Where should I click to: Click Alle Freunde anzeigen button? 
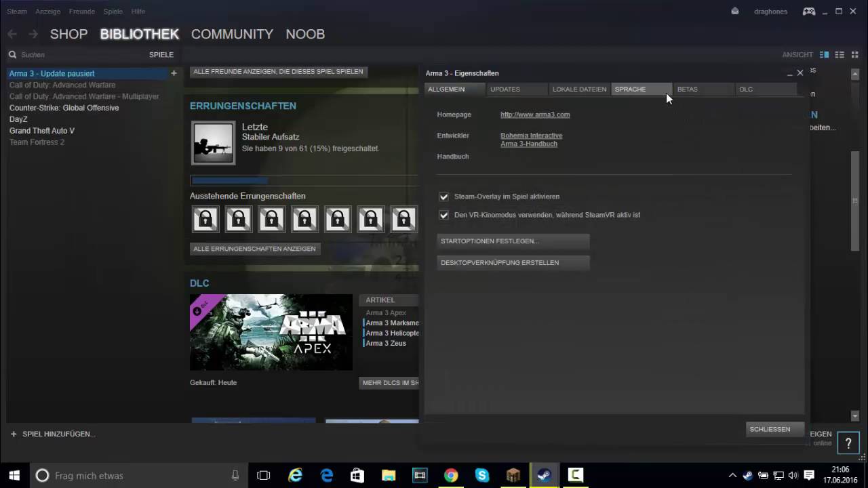point(279,71)
